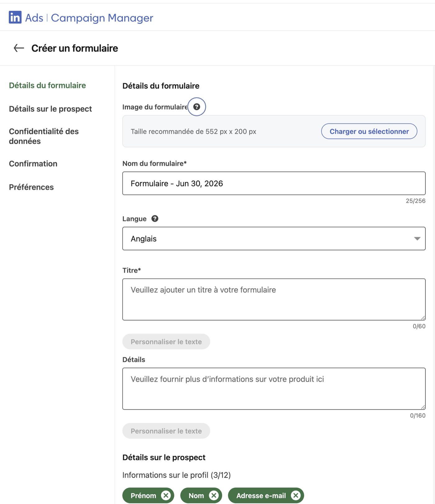The image size is (435, 504).
Task: Click the 0/160 character counter
Action: click(x=418, y=415)
